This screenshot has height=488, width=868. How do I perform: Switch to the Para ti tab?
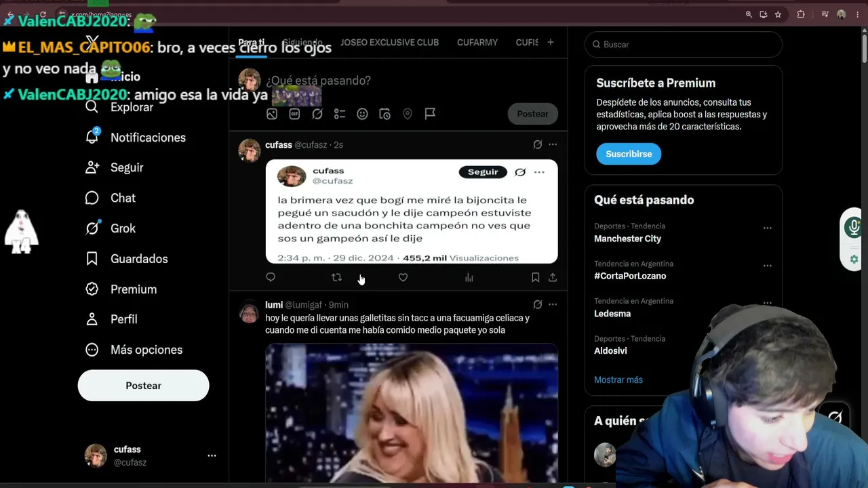[x=252, y=42]
